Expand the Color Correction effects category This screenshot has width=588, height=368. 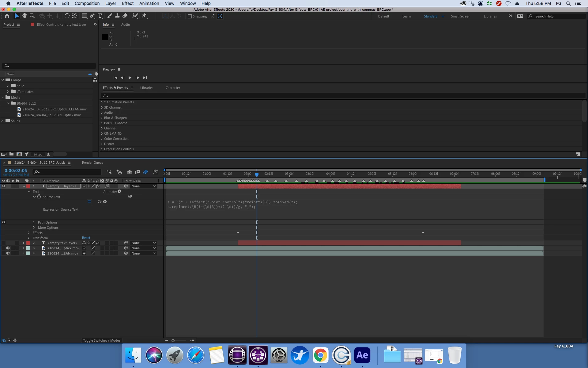coord(102,139)
